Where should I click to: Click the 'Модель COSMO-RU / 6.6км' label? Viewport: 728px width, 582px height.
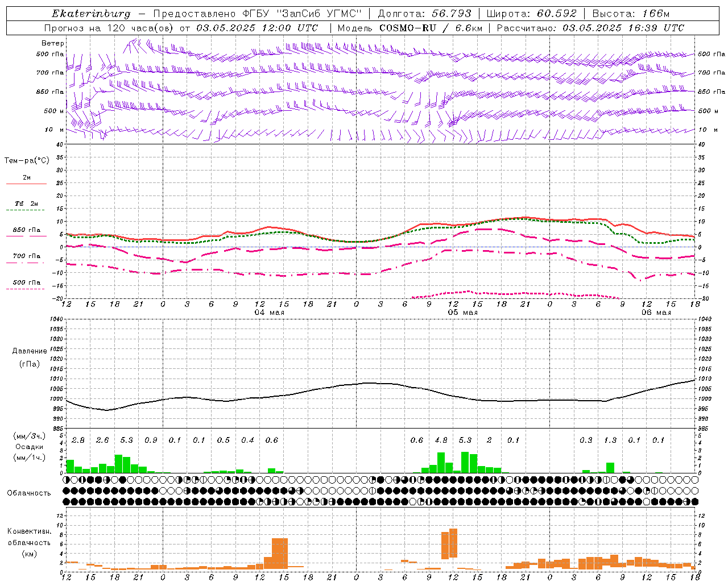point(409,28)
